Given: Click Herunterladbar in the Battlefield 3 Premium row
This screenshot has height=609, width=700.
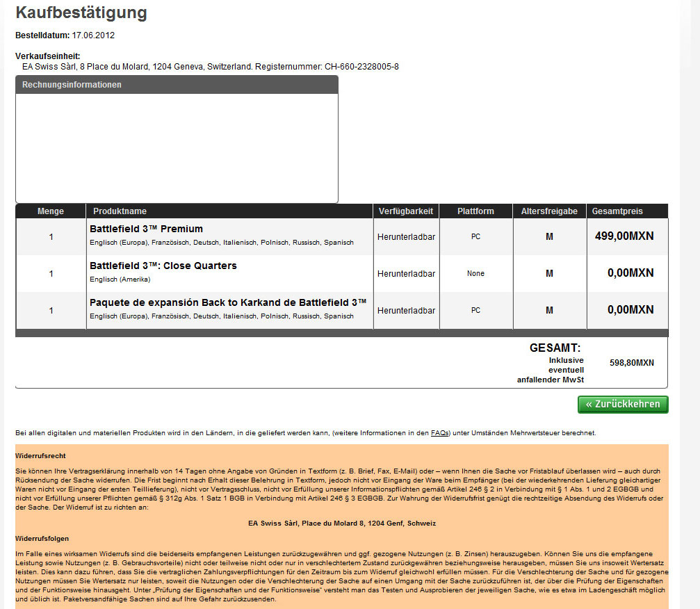Looking at the screenshot, I should pos(406,237).
